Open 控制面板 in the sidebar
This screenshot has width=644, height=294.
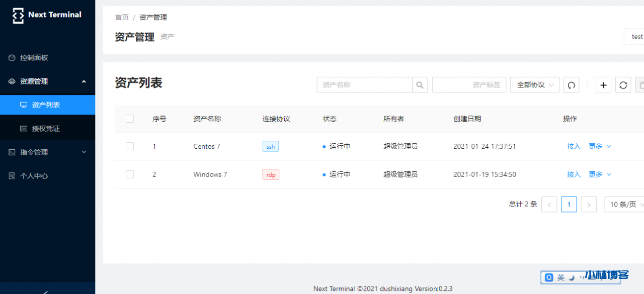pyautogui.click(x=34, y=58)
